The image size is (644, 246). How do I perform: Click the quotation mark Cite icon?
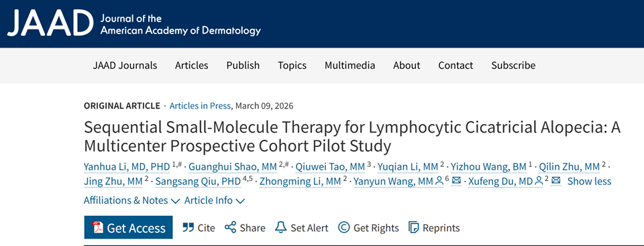pyautogui.click(x=188, y=227)
